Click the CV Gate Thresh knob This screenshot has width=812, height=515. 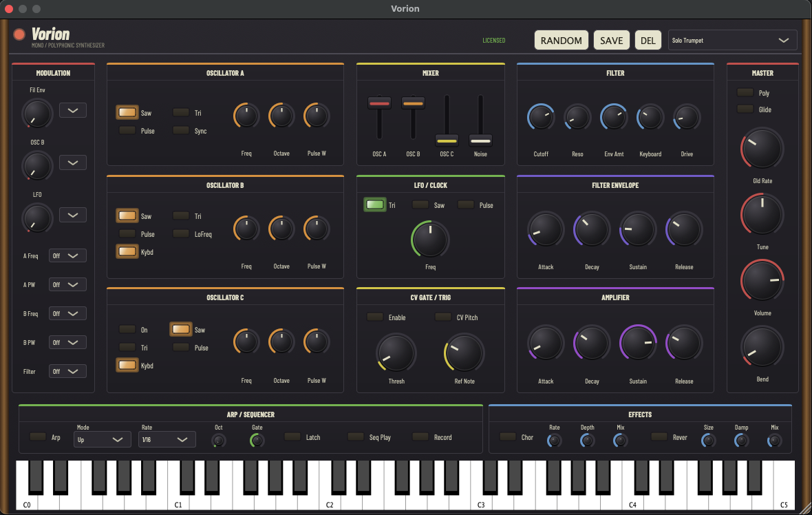click(x=396, y=353)
